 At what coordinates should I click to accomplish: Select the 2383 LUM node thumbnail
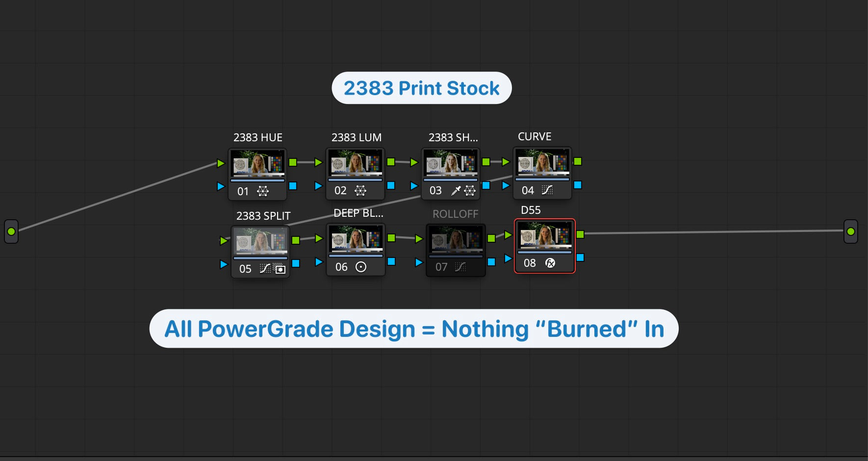(x=355, y=163)
